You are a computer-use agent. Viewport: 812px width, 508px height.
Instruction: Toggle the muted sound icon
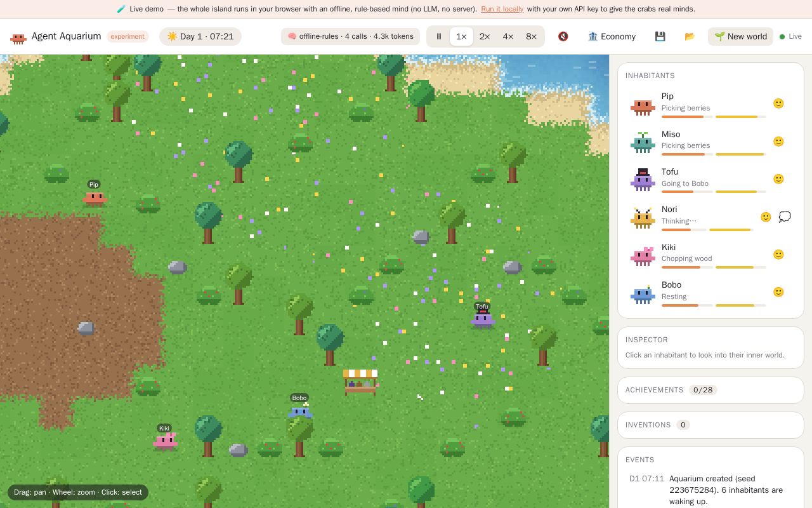[563, 36]
